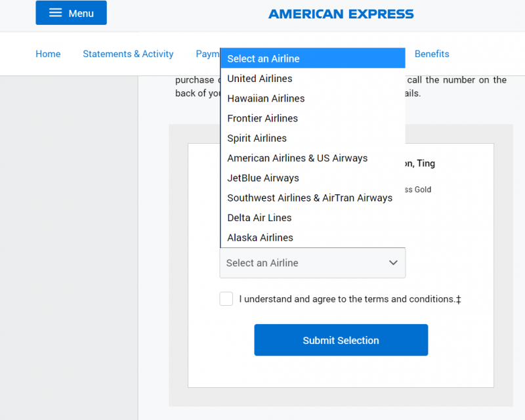This screenshot has width=525, height=420.
Task: Click the hamburger Menu button
Action: (71, 13)
